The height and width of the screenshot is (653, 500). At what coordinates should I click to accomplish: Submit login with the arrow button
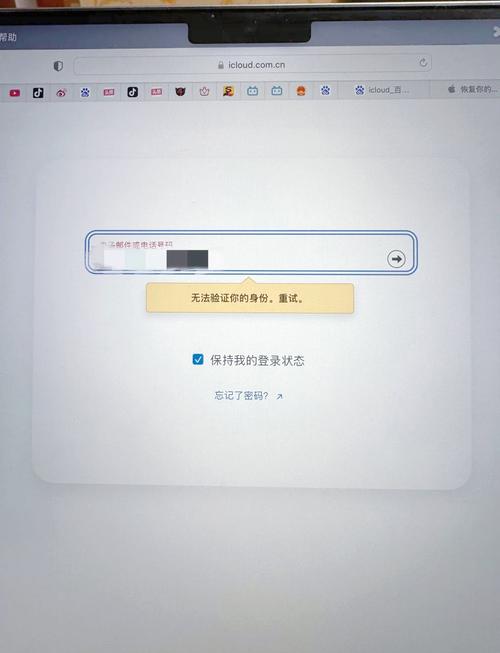396,259
